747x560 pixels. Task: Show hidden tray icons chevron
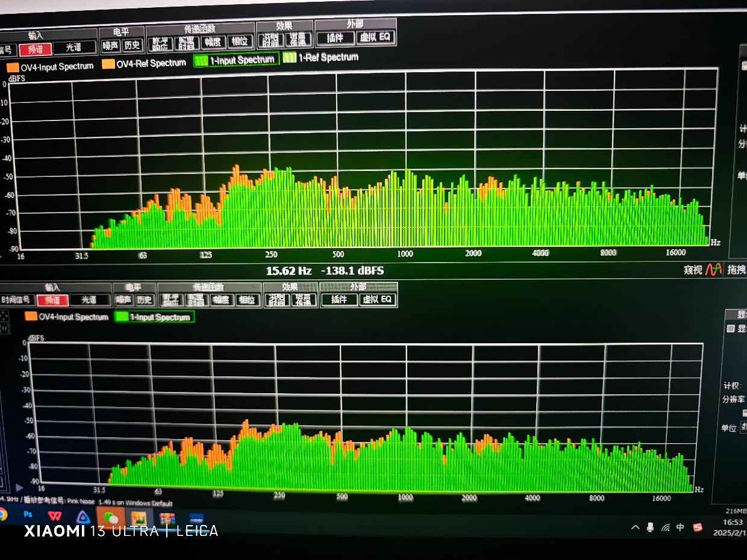point(635,527)
